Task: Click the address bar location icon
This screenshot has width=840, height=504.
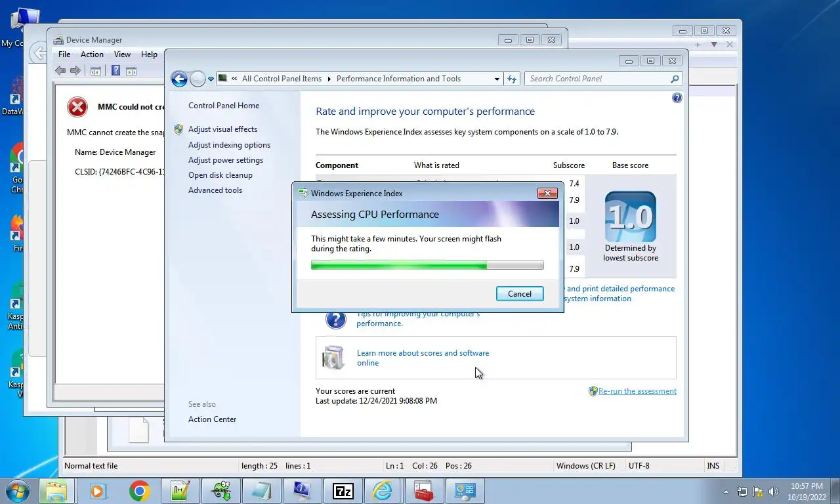Action: tap(223, 78)
